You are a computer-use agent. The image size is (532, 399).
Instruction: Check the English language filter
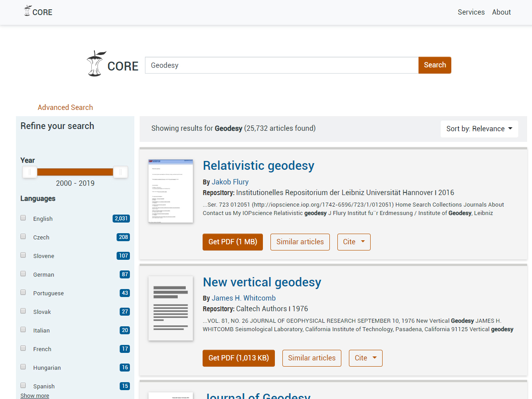point(23,218)
